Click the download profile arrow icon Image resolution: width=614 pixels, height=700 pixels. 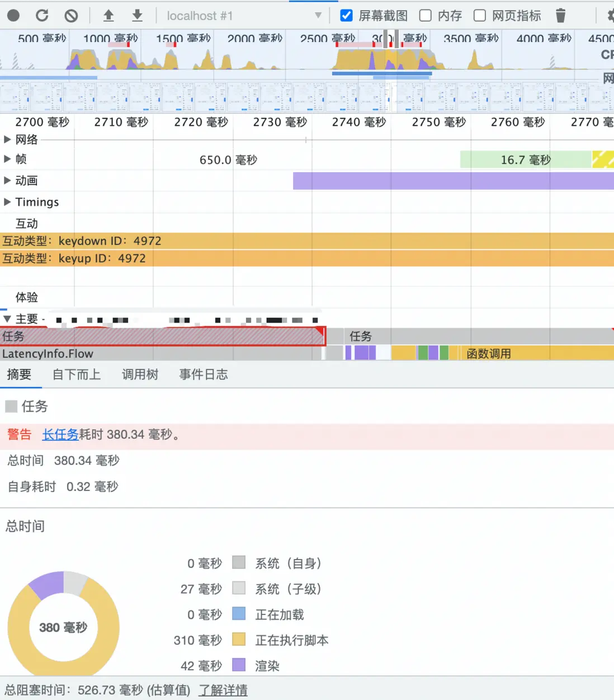[x=137, y=16]
